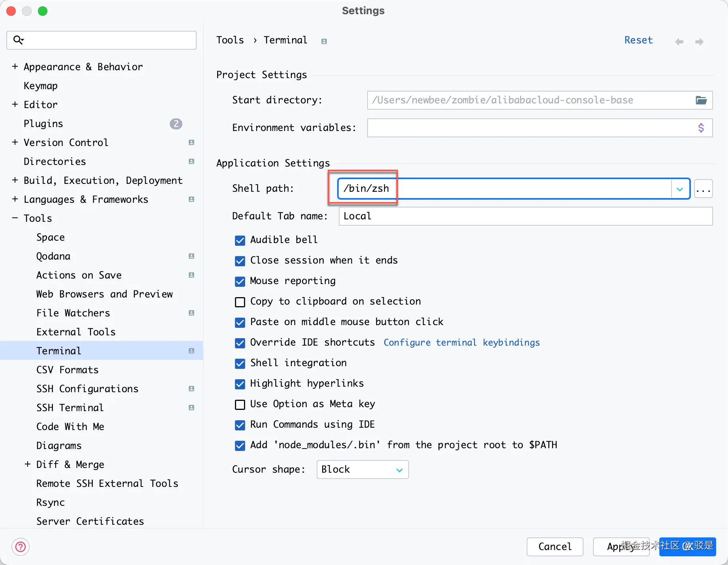Click the forward navigation arrow icon

point(699,42)
